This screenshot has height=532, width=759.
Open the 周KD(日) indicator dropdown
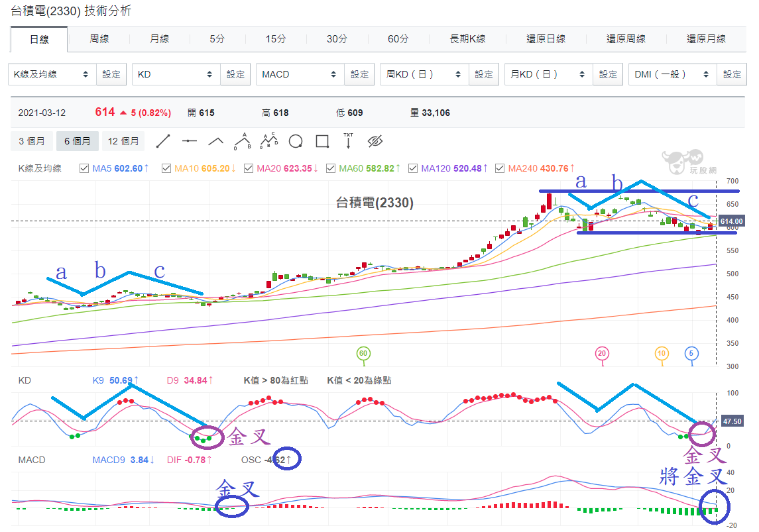(424, 74)
